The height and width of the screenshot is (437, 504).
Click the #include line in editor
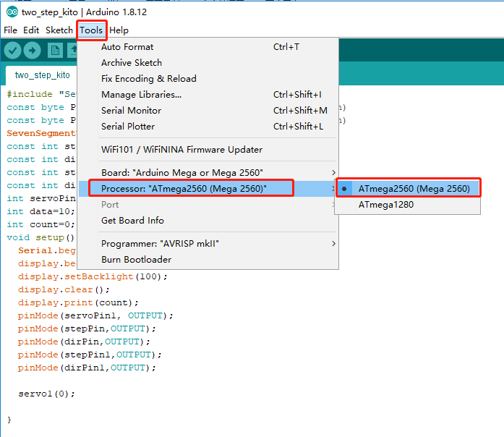coord(41,94)
